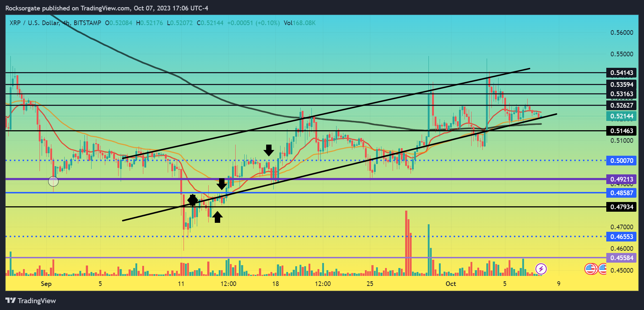644x310 pixels.
Task: Select the 0.51463 price label
Action: click(x=621, y=131)
